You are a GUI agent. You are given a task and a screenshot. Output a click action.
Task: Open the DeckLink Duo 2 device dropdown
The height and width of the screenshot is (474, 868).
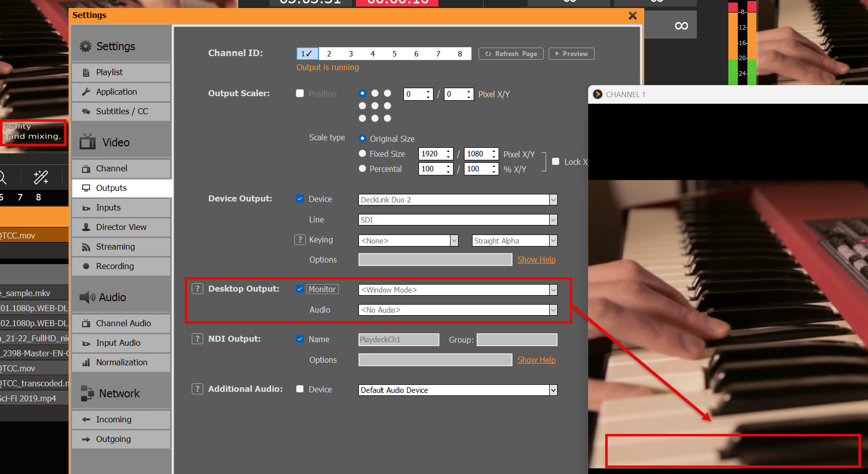[458, 199]
